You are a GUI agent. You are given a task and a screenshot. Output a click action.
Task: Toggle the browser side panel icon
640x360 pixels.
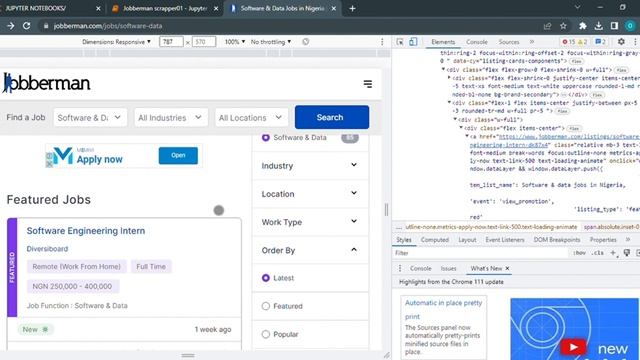[614, 26]
